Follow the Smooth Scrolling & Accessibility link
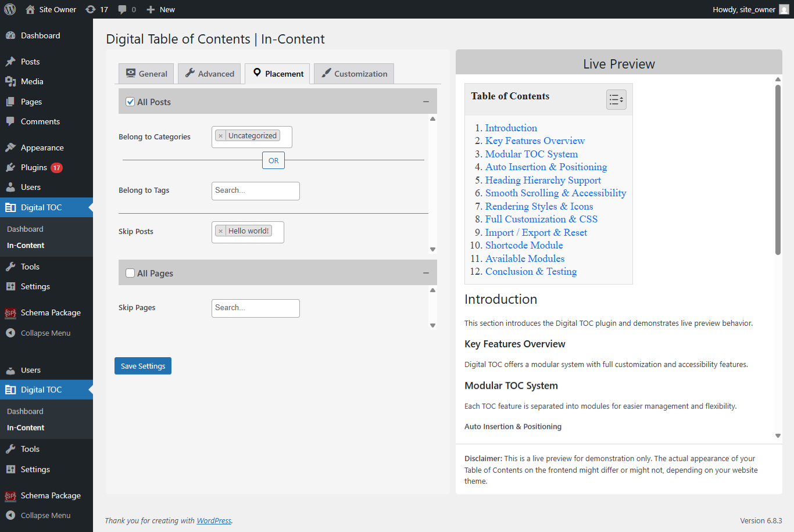794x532 pixels. 555,193
